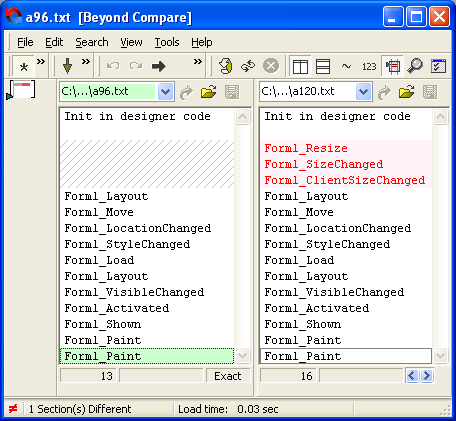456x421 pixels.
Task: Select Form1_Shown in the left pane
Action: click(103, 324)
